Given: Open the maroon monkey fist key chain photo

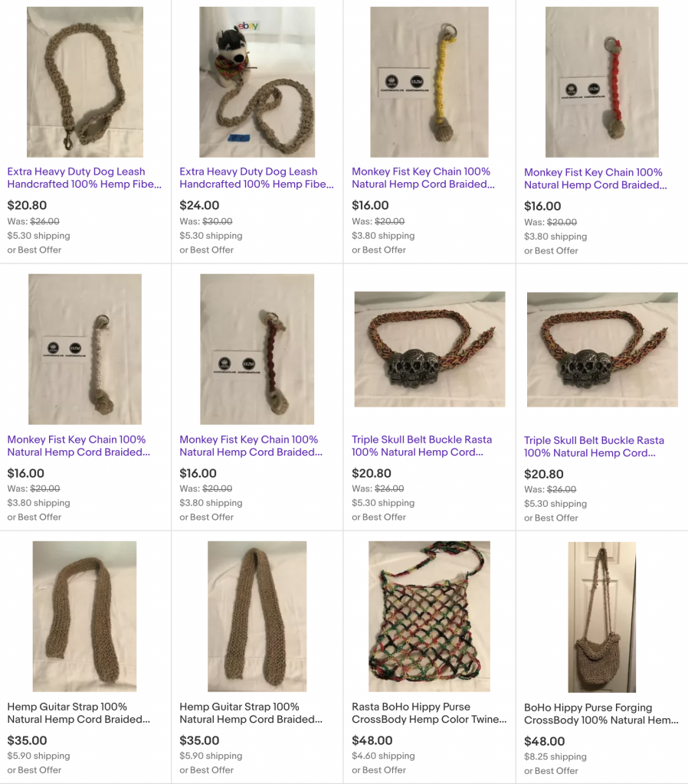Looking at the screenshot, I should coord(257,349).
